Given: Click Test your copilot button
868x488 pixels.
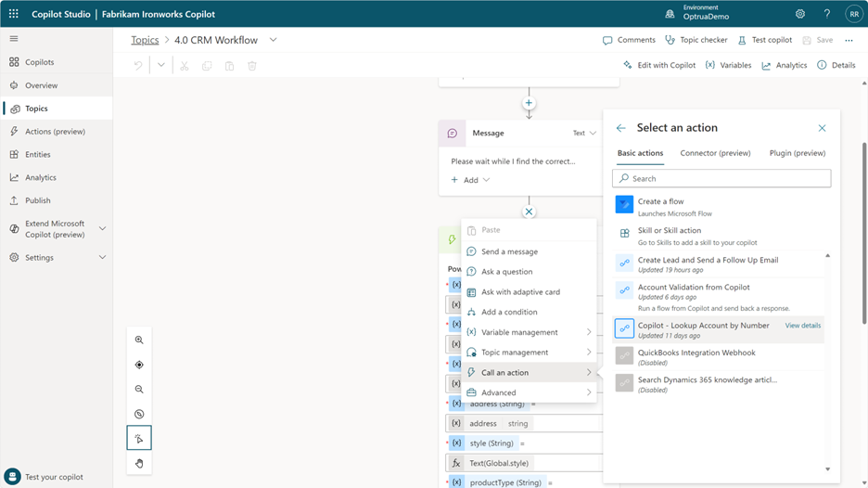Looking at the screenshot, I should 44,476.
